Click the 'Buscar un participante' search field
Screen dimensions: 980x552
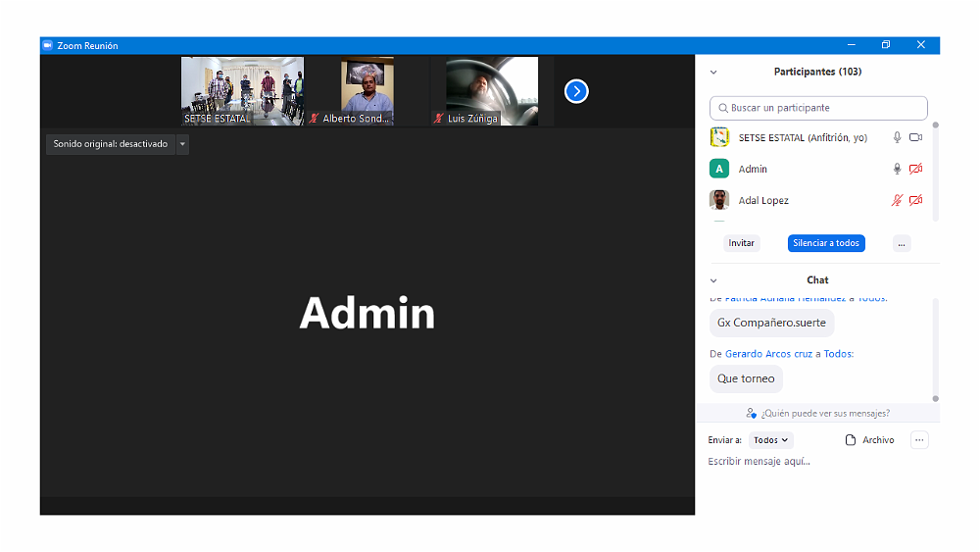click(x=818, y=108)
